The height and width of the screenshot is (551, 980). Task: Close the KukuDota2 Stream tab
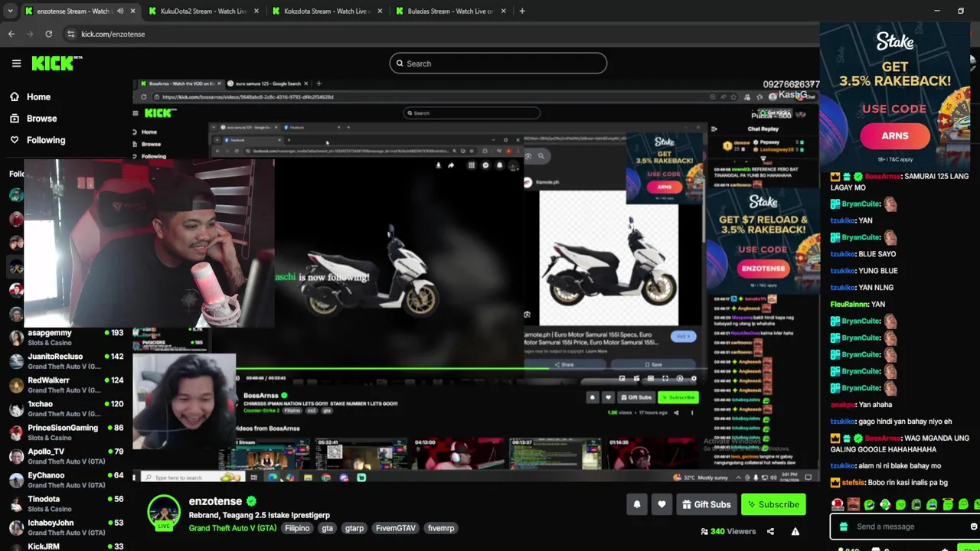pos(256,11)
